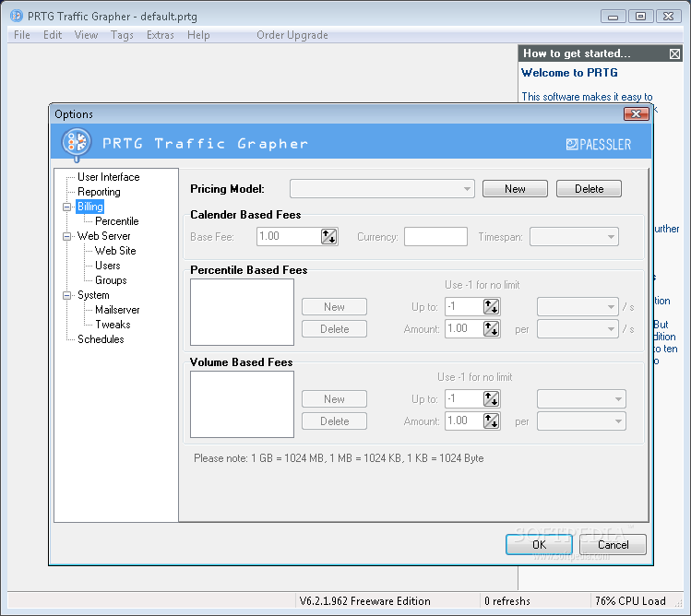691x616 pixels.
Task: Click the Percentile Amount spinner arrows
Action: click(x=491, y=328)
